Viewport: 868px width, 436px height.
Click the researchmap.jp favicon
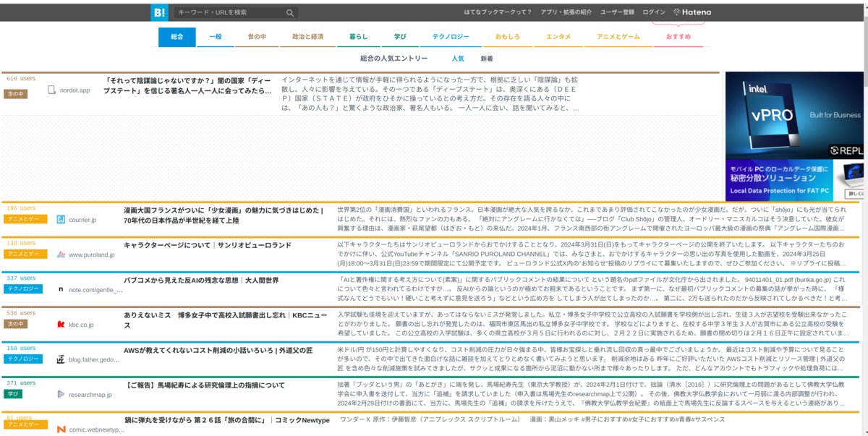coord(61,394)
